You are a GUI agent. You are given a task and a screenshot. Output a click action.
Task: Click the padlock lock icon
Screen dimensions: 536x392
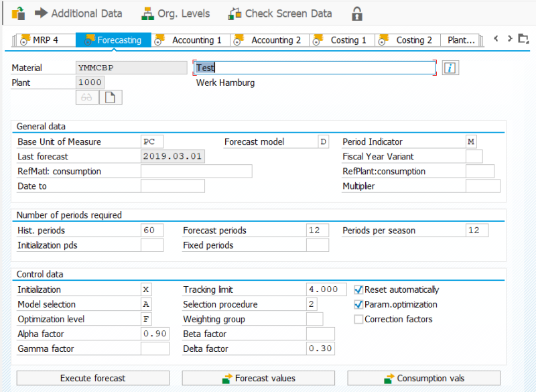(x=357, y=13)
